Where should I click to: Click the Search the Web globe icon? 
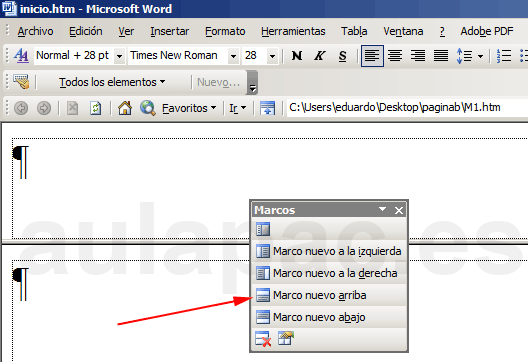tap(147, 108)
